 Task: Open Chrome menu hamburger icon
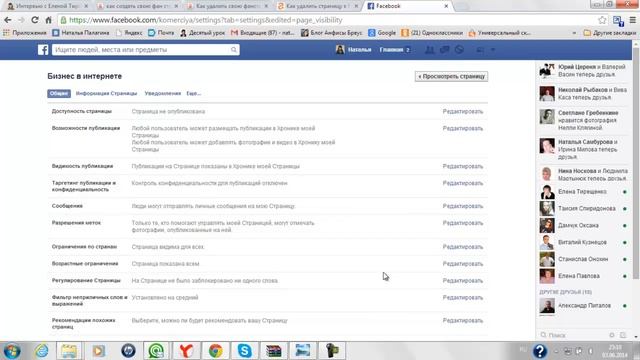tap(633, 20)
